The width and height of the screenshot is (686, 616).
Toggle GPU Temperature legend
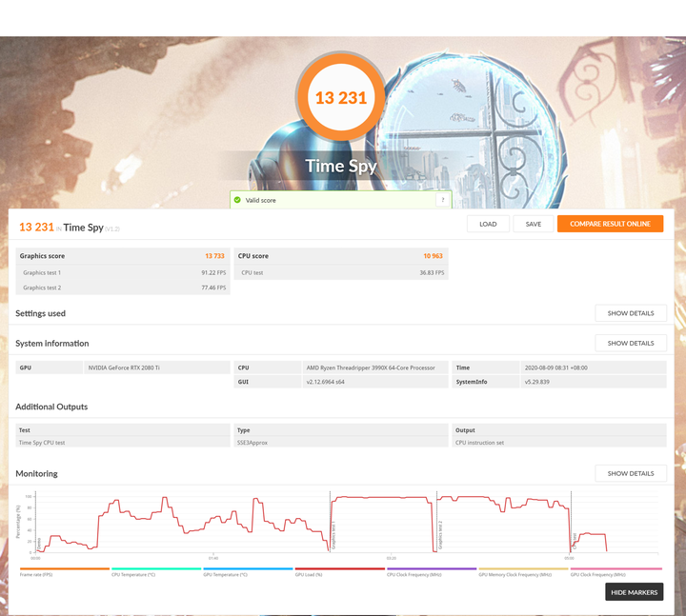click(248, 572)
